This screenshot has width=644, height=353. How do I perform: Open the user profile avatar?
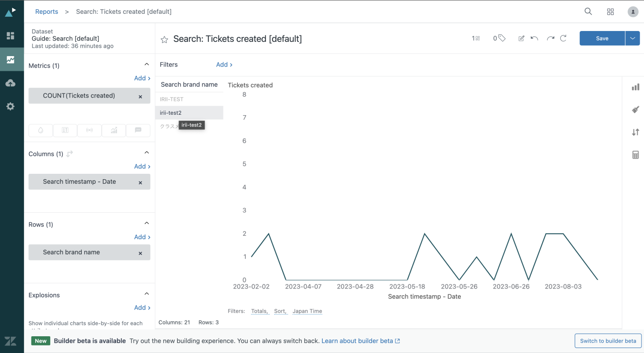click(633, 12)
